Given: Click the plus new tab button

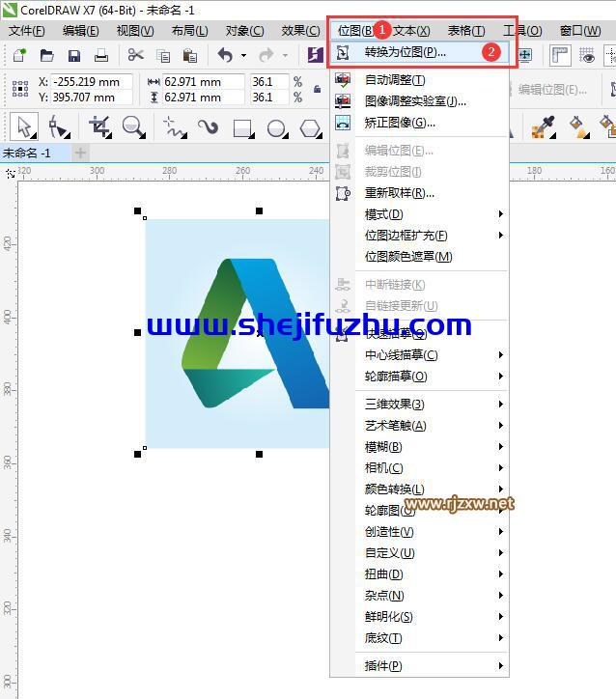Looking at the screenshot, I should tap(80, 153).
